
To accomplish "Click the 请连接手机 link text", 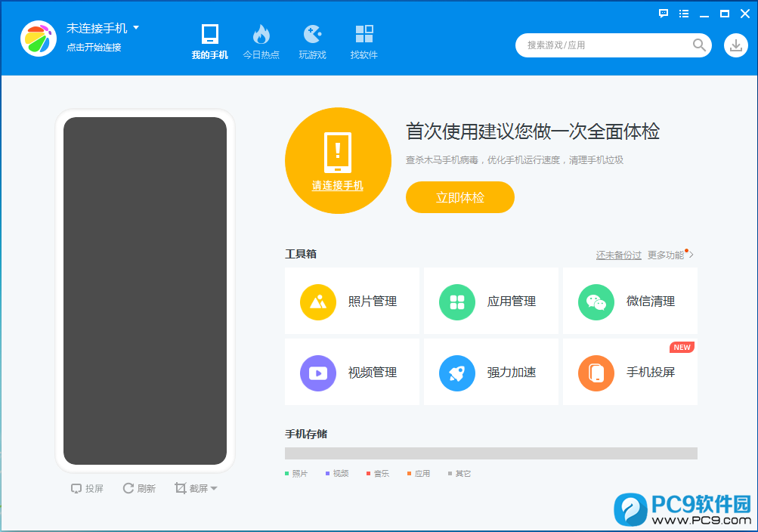I will click(x=337, y=186).
